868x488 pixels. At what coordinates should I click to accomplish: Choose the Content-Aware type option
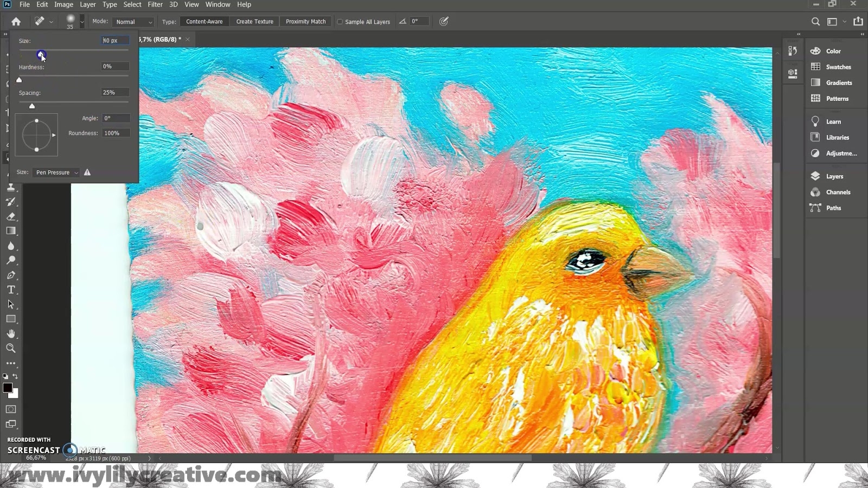tap(204, 22)
